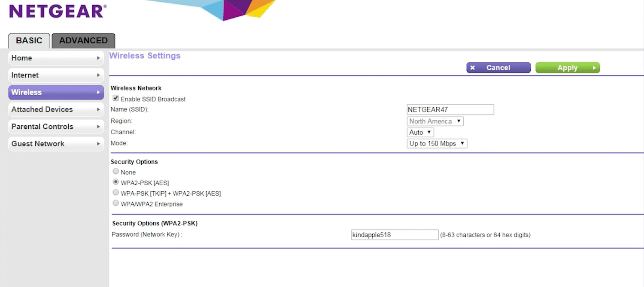Open the Region dropdown
The height and width of the screenshot is (287, 644).
click(435, 121)
